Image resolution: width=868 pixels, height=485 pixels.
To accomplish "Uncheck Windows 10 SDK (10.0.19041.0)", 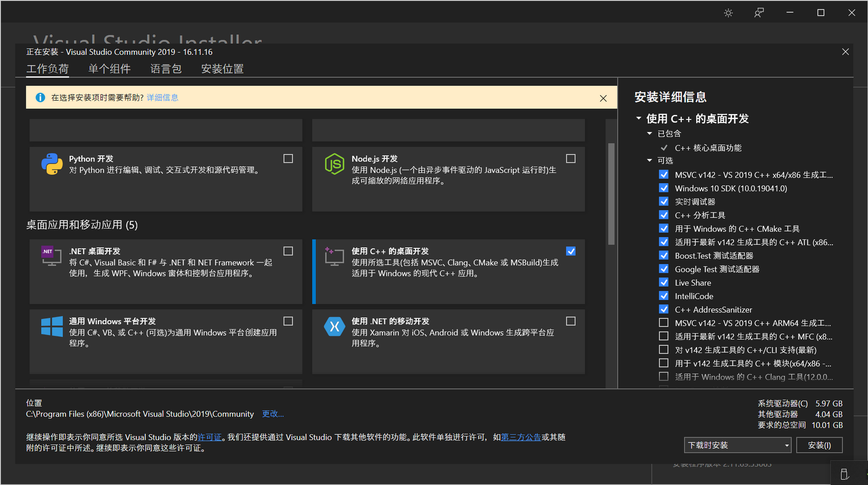I will [664, 188].
